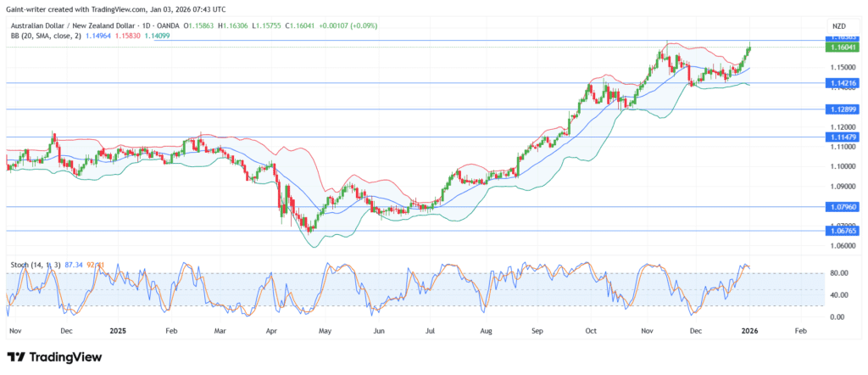Click the Nov label right after Oct
Viewport: 868px width, 375px height.
[645, 331]
